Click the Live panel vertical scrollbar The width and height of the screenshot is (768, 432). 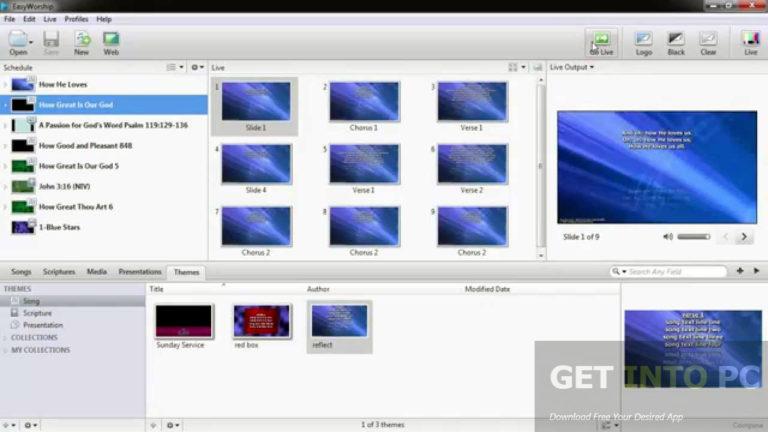click(541, 167)
